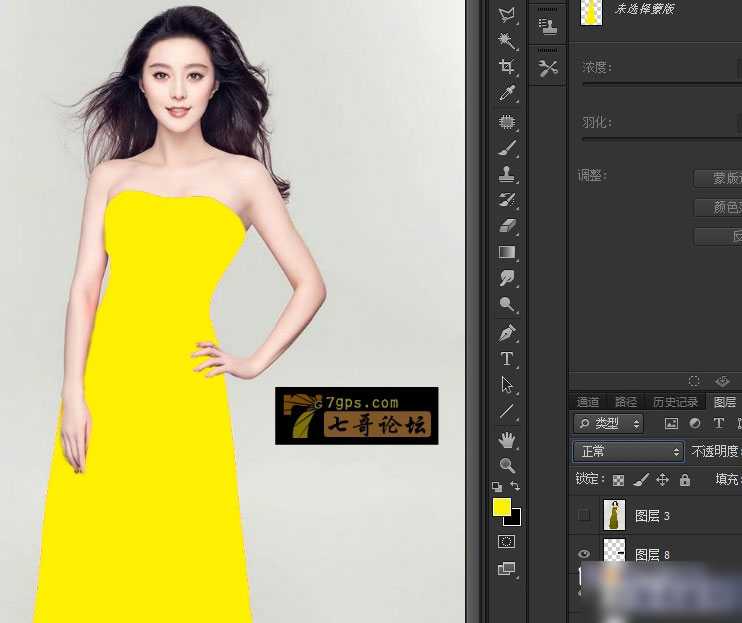The width and height of the screenshot is (742, 623).
Task: Select the Brush tool in toolbar
Action: coord(507,149)
